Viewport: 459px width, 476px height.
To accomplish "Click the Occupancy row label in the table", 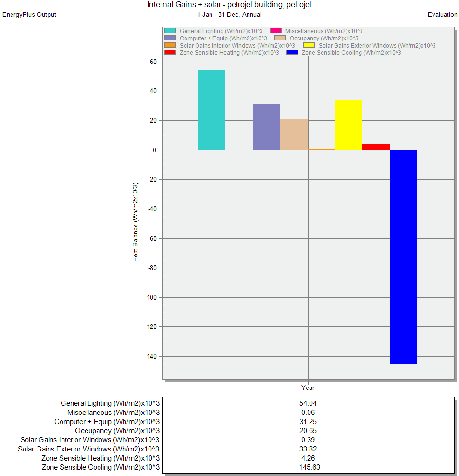I will 117,431.
